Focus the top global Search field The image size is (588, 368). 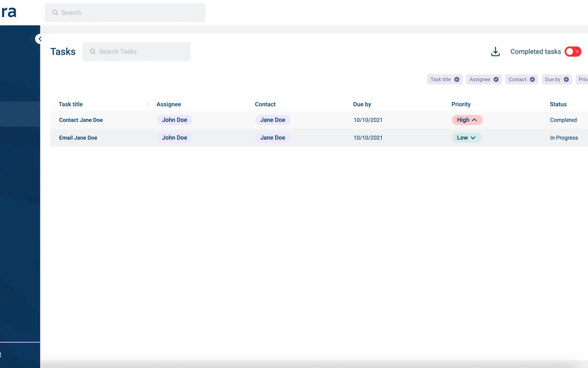(x=125, y=13)
